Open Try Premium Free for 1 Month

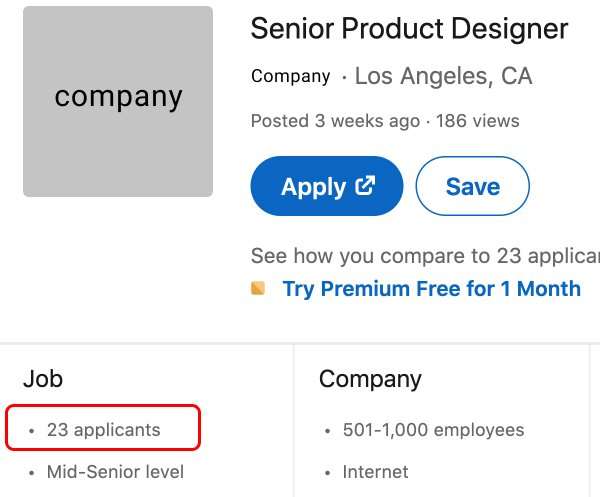click(x=431, y=289)
